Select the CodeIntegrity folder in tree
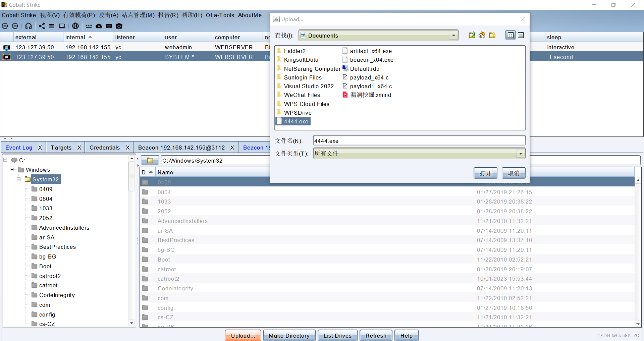The image size is (644, 341). coord(57,295)
